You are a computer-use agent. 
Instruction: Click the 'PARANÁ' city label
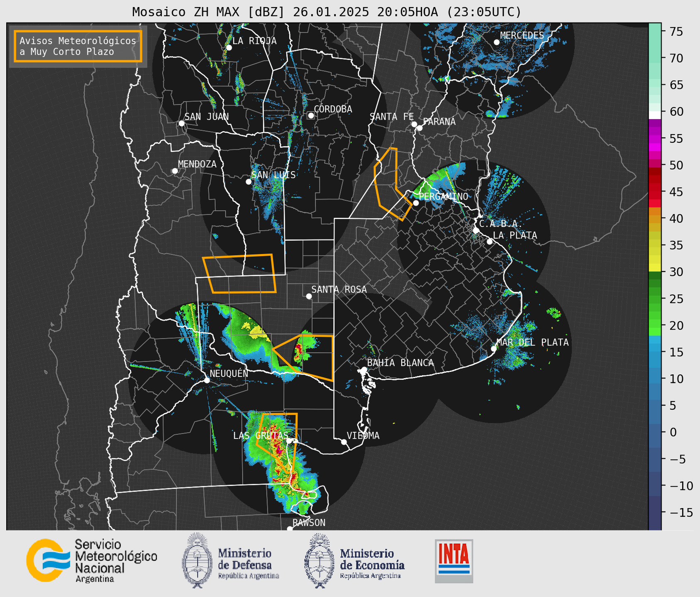[439, 122]
